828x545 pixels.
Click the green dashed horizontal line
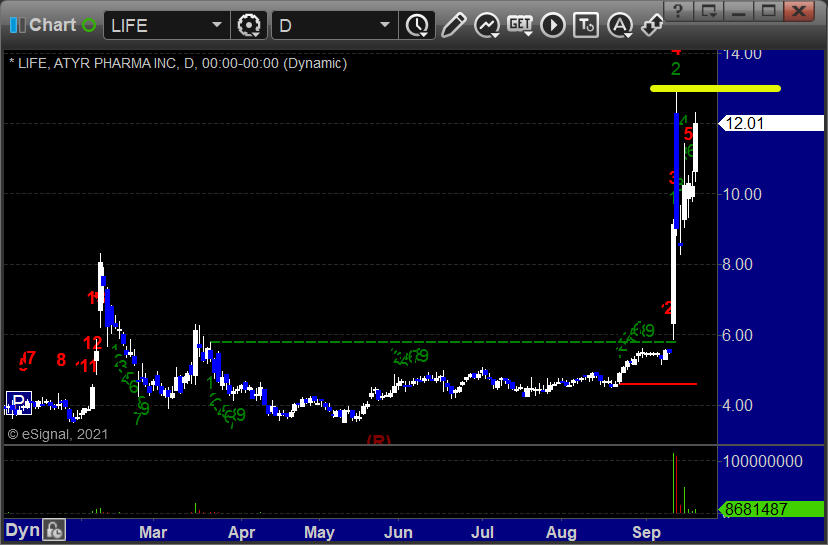(443, 342)
